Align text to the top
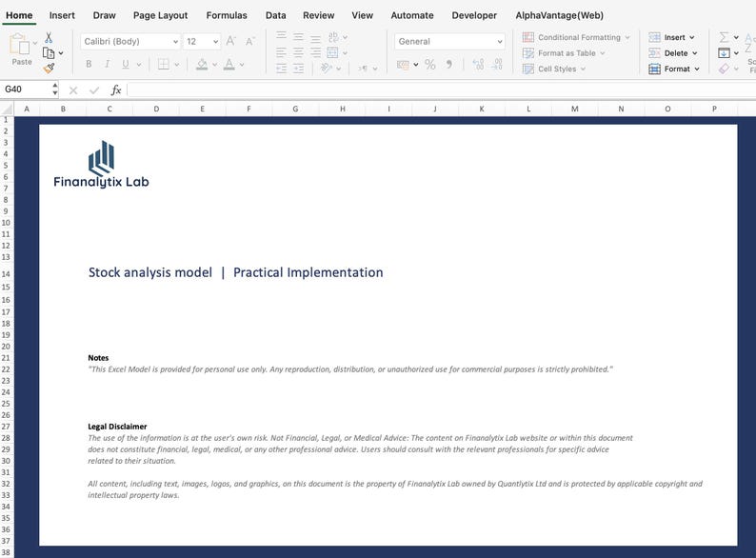The image size is (756, 558). (281, 35)
